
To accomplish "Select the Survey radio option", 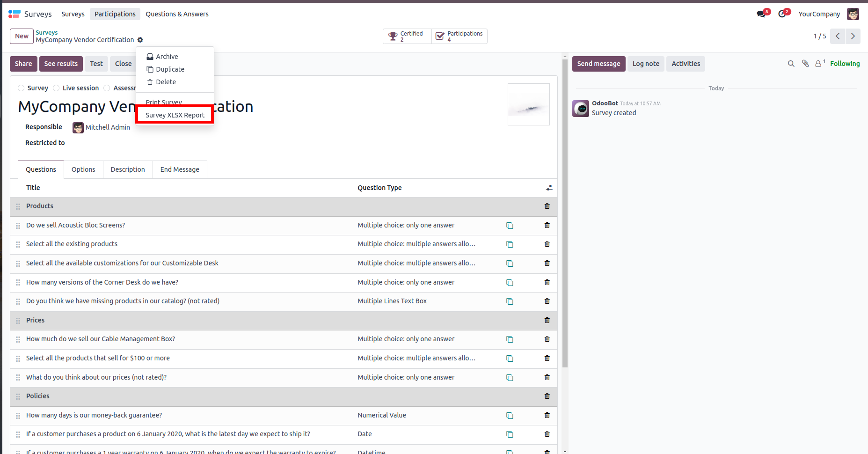I will point(21,88).
